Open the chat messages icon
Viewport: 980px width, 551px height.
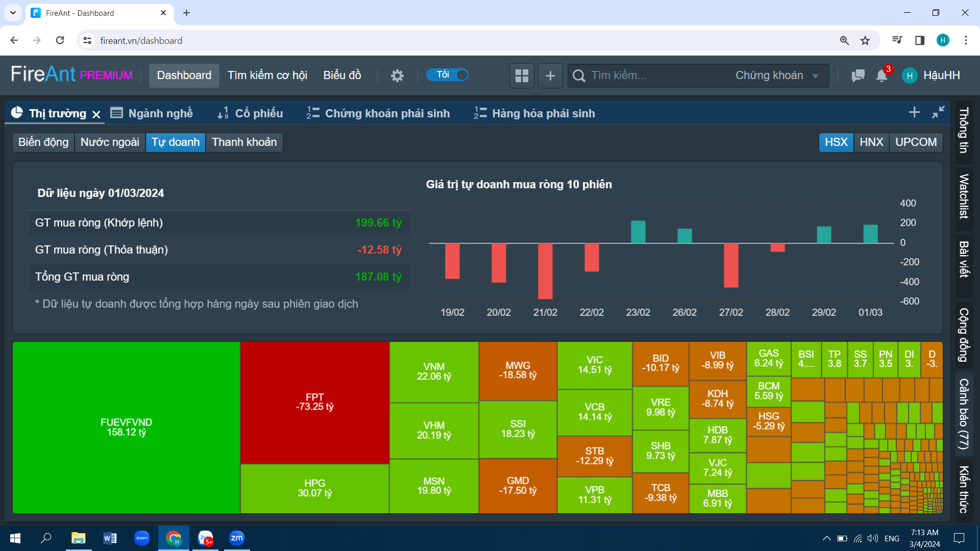[x=858, y=76]
